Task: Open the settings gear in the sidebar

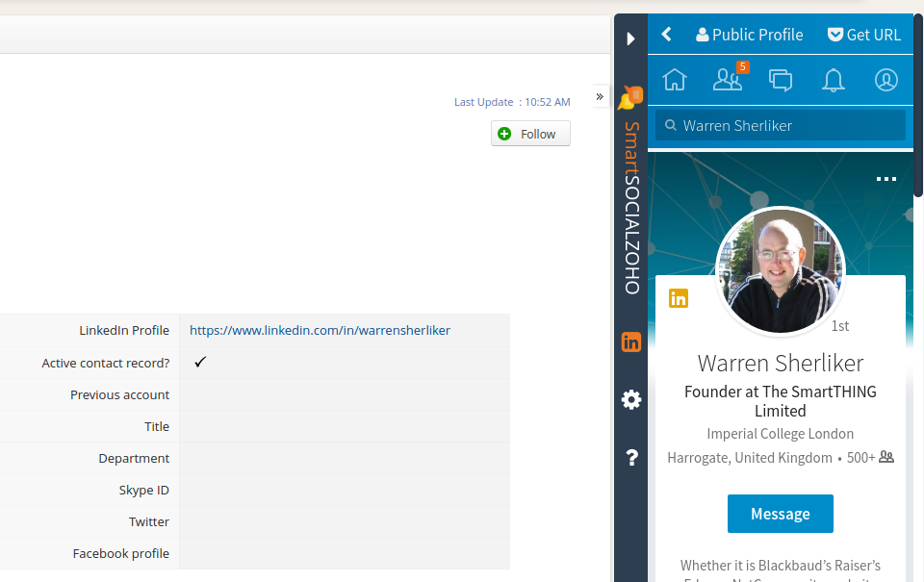Action: 631,400
